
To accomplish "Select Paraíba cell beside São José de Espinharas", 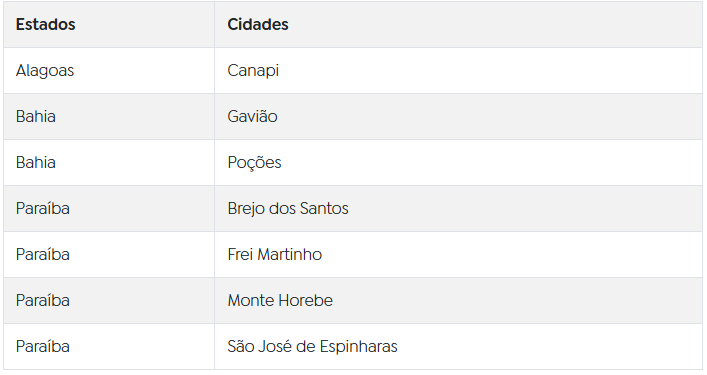I will pos(109,346).
